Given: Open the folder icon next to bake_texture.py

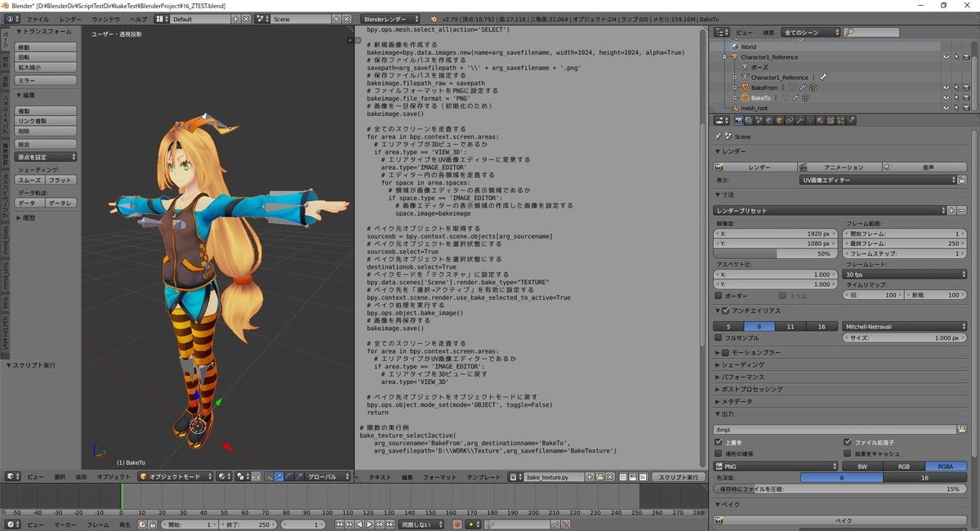Looking at the screenshot, I should 600,476.
